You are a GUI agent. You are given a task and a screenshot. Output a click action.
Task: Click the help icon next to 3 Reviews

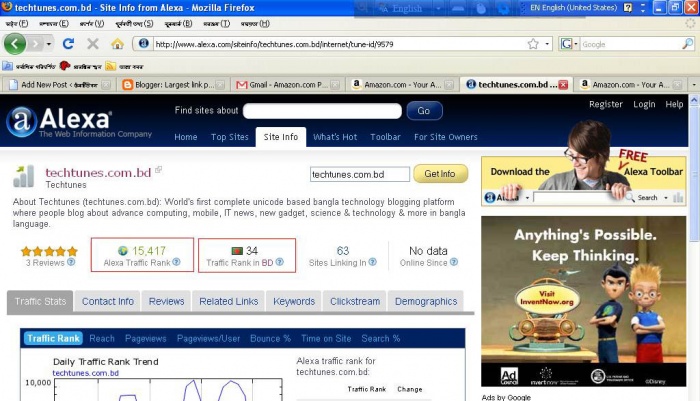[x=71, y=262]
